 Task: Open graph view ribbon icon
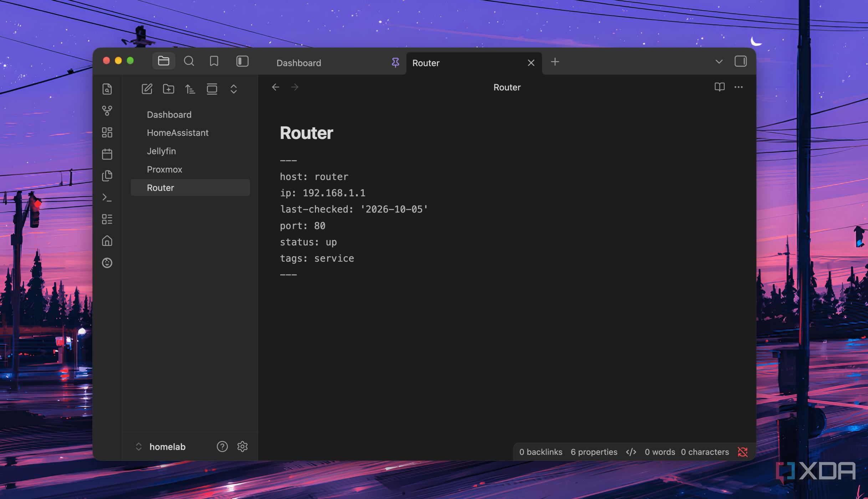pyautogui.click(x=107, y=110)
